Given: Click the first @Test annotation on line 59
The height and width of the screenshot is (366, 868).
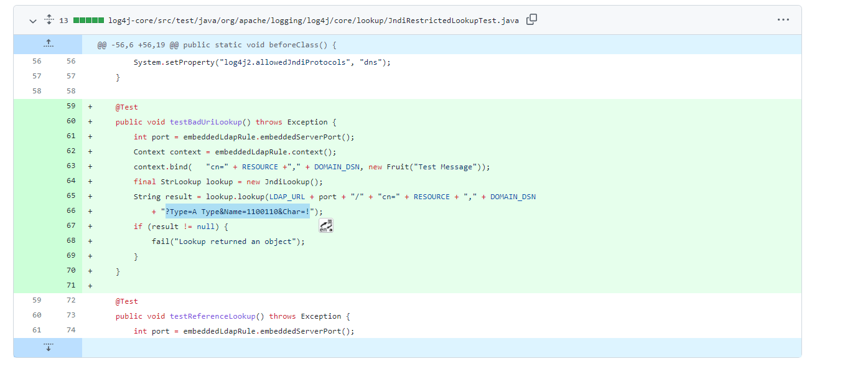Looking at the screenshot, I should click(x=127, y=107).
